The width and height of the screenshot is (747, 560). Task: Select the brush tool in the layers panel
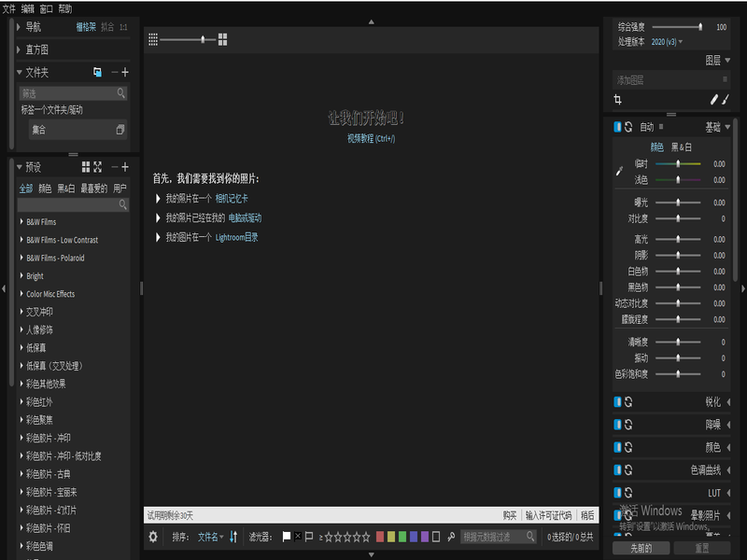click(x=726, y=100)
